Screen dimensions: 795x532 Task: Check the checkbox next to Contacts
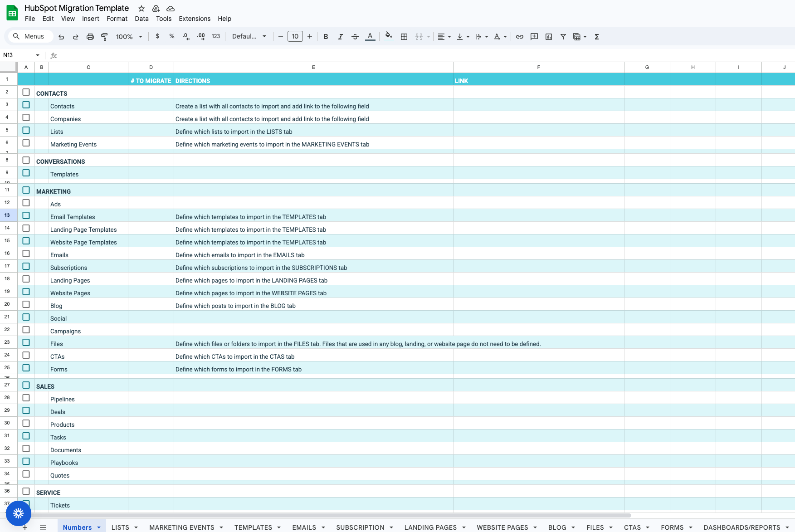pos(26,105)
